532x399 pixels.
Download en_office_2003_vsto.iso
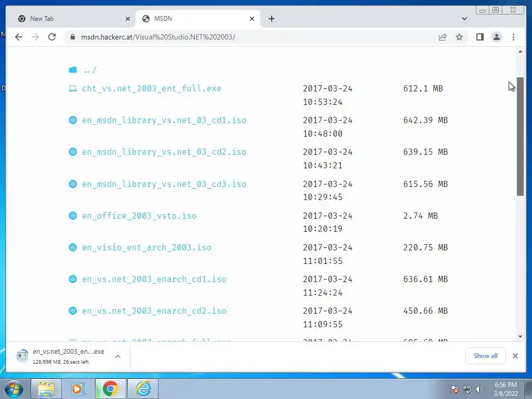[x=139, y=216]
